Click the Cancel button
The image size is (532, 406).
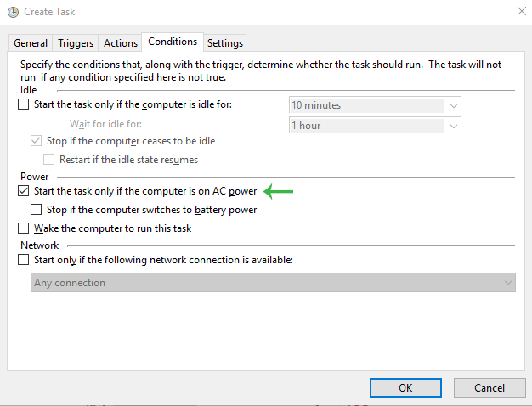pyautogui.click(x=490, y=387)
